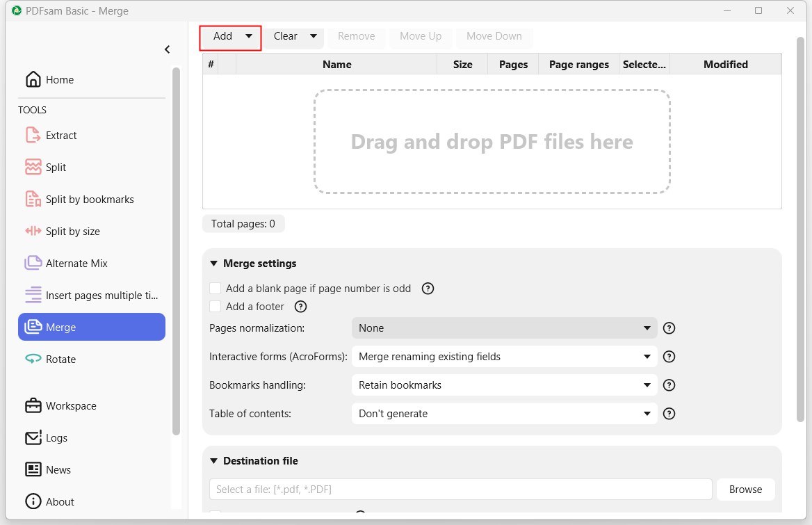The width and height of the screenshot is (812, 525).
Task: Open the Split by size tool
Action: pos(71,231)
